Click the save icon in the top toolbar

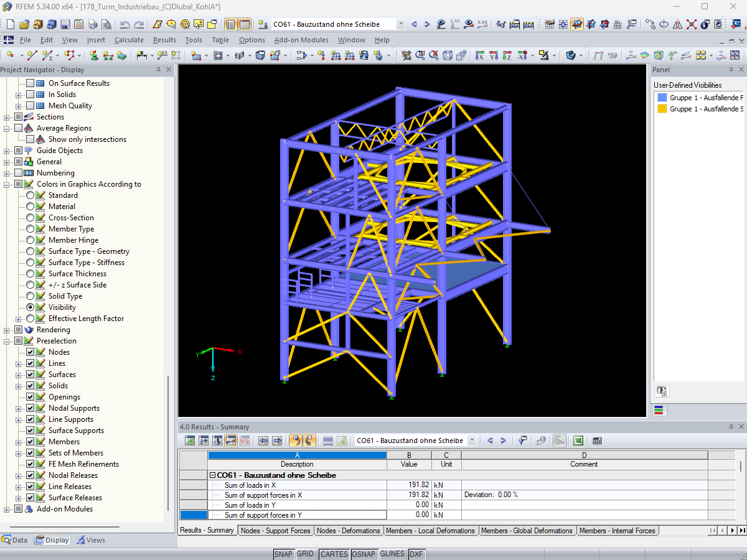pos(65,24)
